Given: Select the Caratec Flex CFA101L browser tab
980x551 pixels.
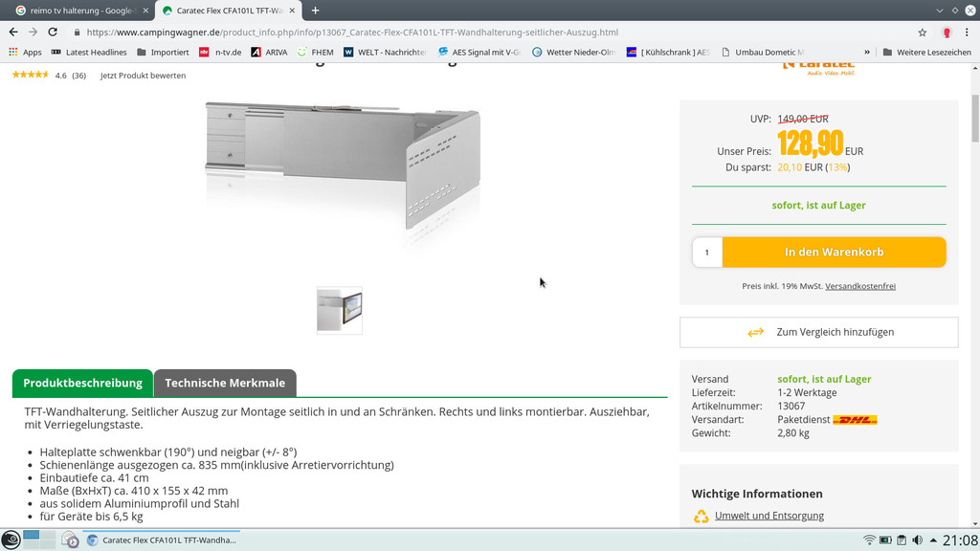Looking at the screenshot, I should coord(229,10).
